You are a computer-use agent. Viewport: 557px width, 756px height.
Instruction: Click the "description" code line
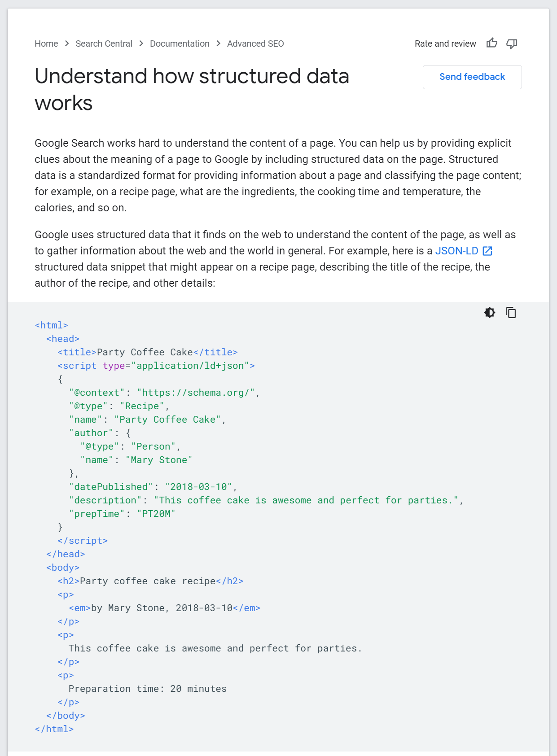click(x=266, y=500)
